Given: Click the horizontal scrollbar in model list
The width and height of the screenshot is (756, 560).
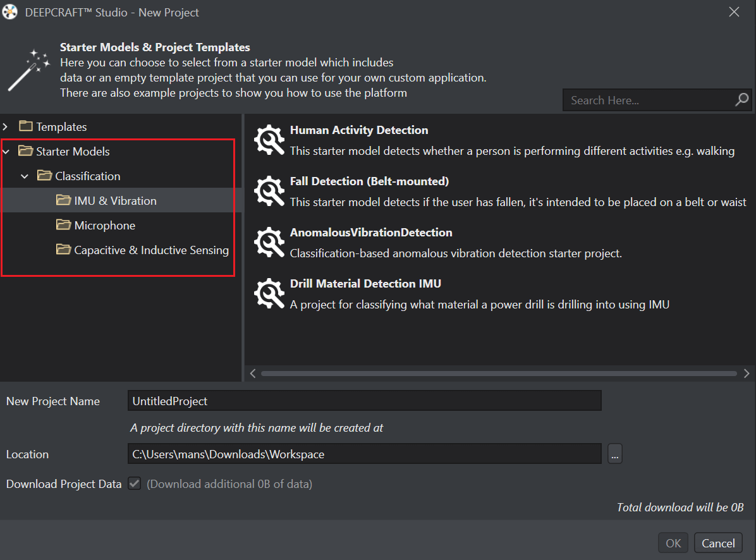Looking at the screenshot, I should click(x=498, y=374).
